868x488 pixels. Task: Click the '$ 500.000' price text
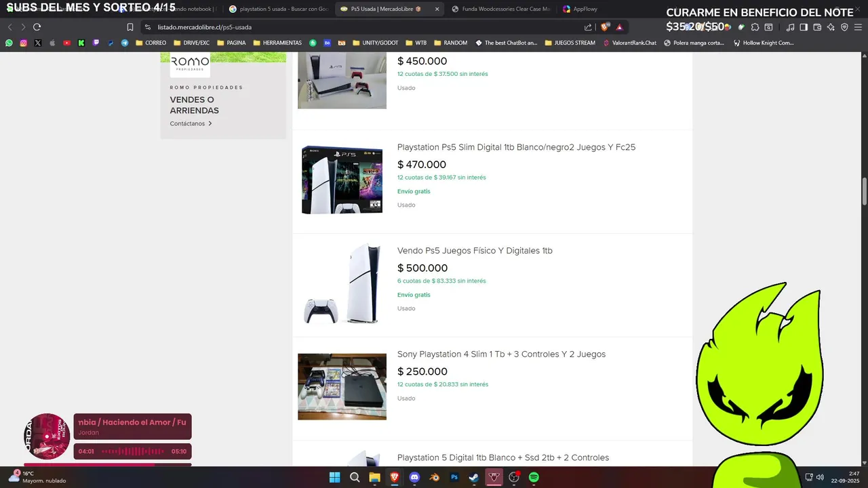(x=422, y=268)
